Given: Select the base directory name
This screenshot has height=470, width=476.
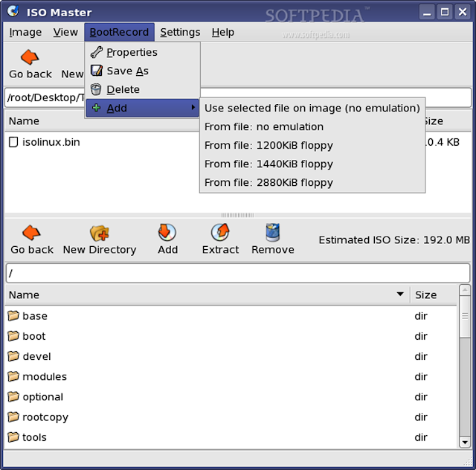Looking at the screenshot, I should (x=35, y=316).
